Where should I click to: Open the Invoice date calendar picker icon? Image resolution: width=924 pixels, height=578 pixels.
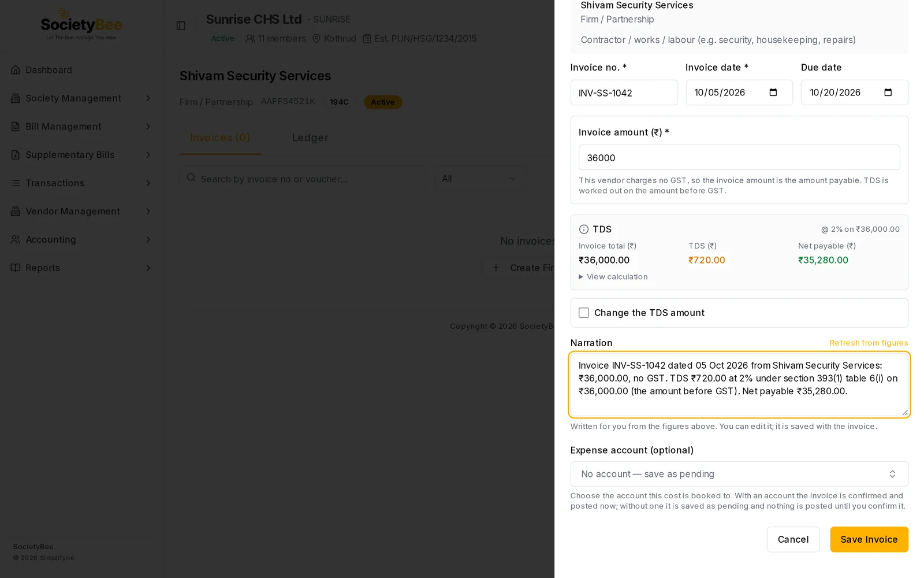tap(773, 92)
